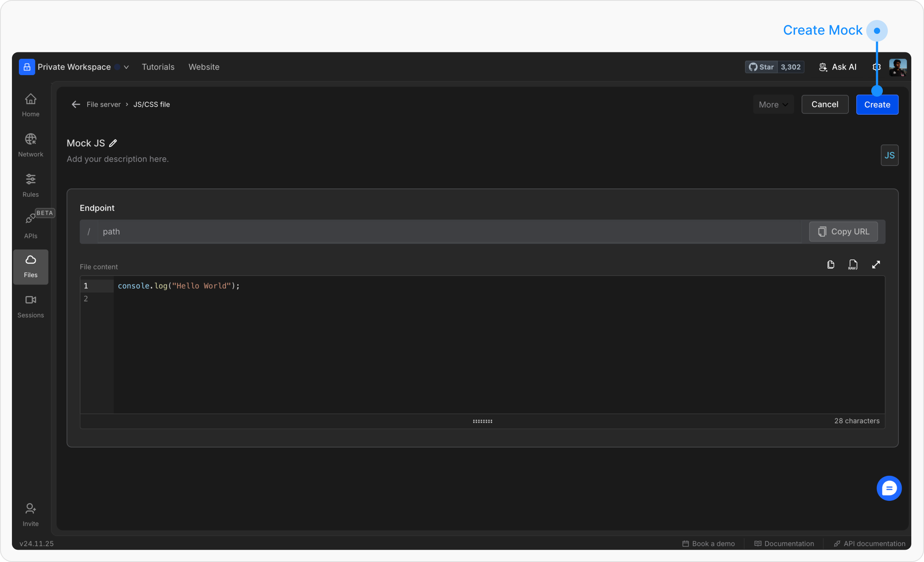Open the Network sidebar icon
Image resolution: width=924 pixels, height=562 pixels.
30,145
